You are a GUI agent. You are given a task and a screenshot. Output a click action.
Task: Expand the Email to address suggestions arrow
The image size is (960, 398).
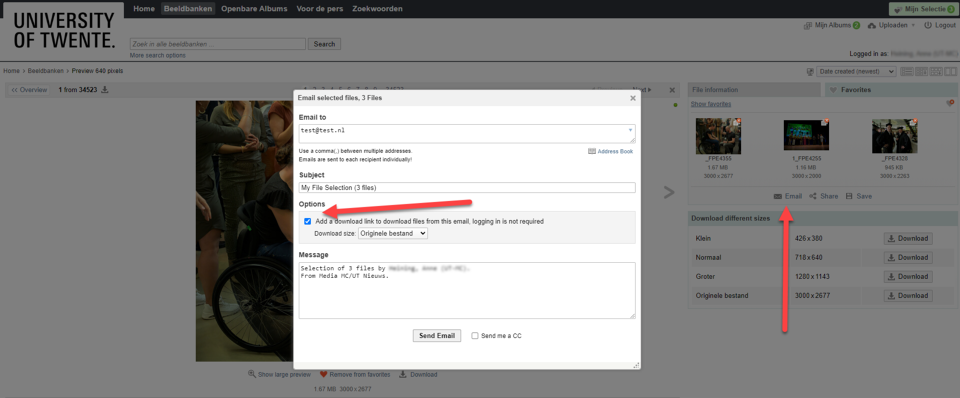pyautogui.click(x=630, y=130)
